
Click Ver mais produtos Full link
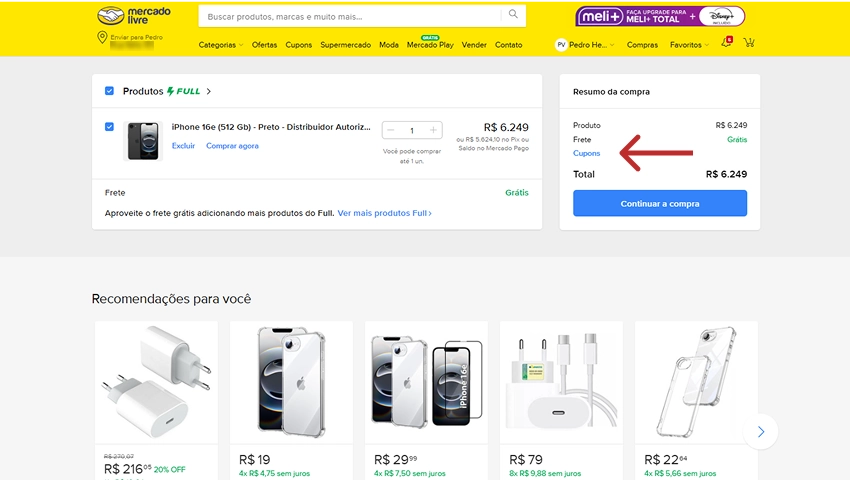pyautogui.click(x=384, y=213)
